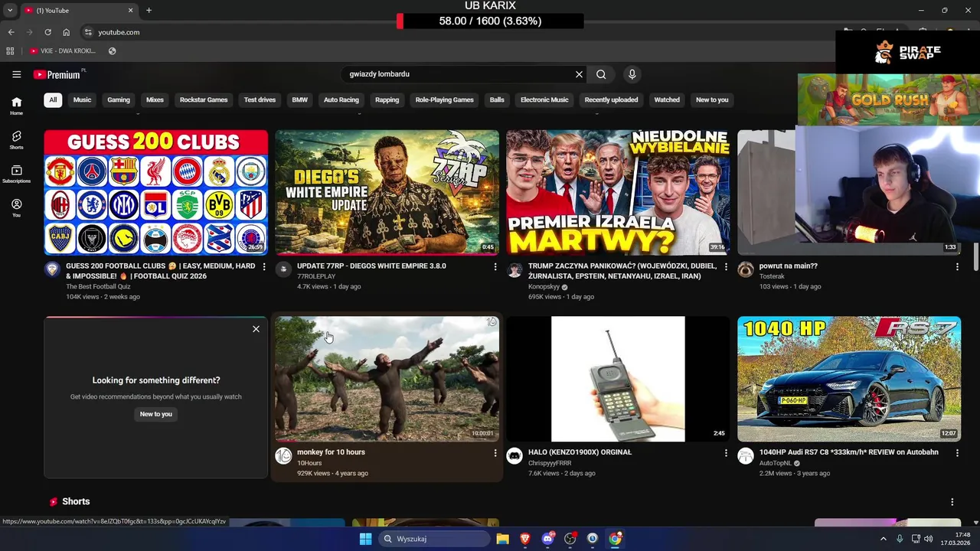Open File Explorer from taskbar
Image resolution: width=980 pixels, height=551 pixels.
(x=502, y=539)
